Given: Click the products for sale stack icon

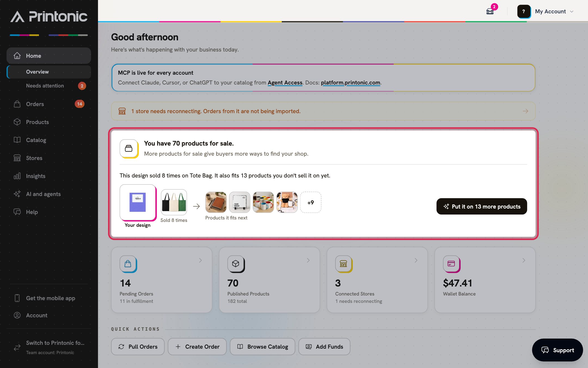Looking at the screenshot, I should pyautogui.click(x=129, y=148).
